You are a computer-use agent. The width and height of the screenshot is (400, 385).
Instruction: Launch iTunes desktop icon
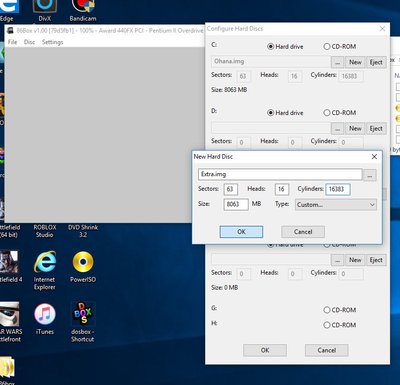click(x=45, y=319)
